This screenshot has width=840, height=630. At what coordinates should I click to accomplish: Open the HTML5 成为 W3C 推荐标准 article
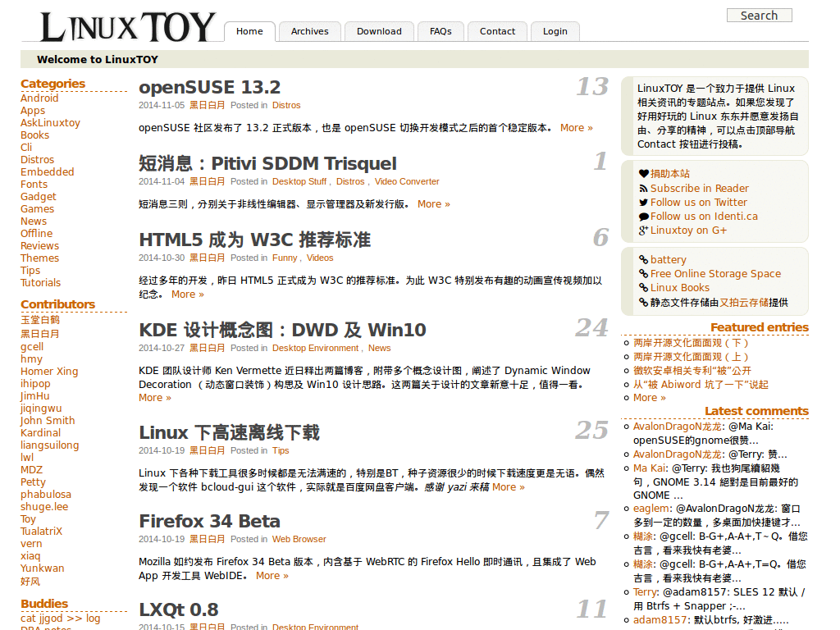[254, 240]
